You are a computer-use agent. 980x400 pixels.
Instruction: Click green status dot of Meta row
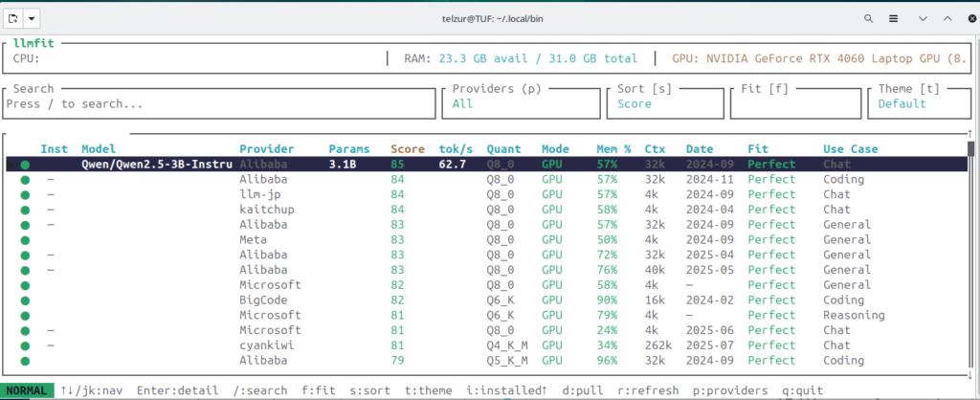tap(25, 239)
